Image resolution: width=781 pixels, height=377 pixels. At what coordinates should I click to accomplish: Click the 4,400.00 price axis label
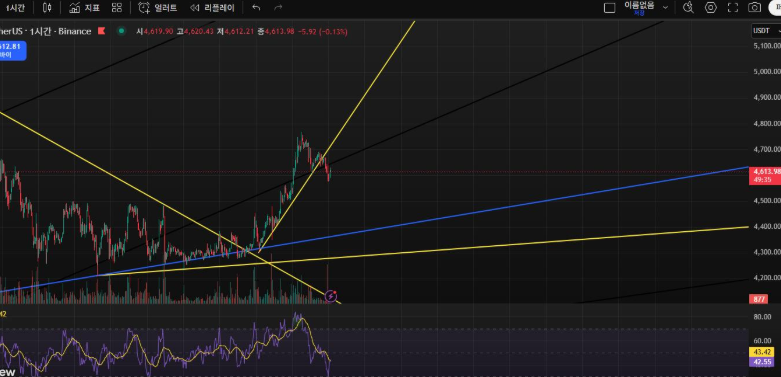(767, 226)
